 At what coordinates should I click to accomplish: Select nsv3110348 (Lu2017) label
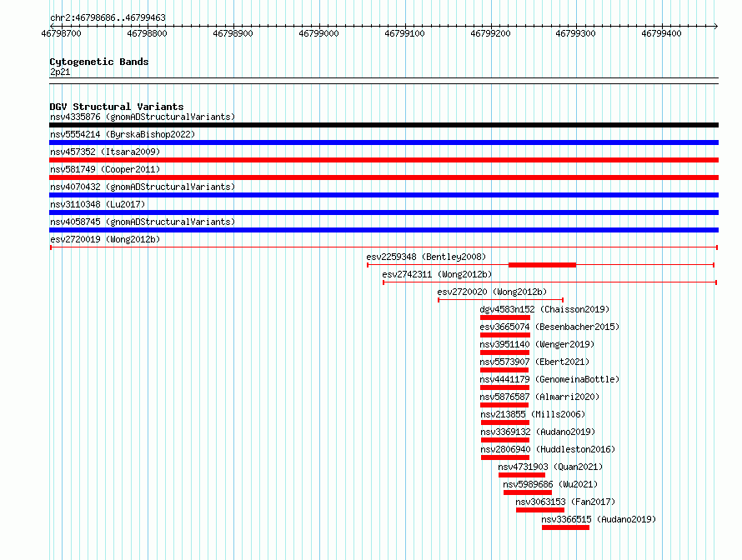(98, 204)
